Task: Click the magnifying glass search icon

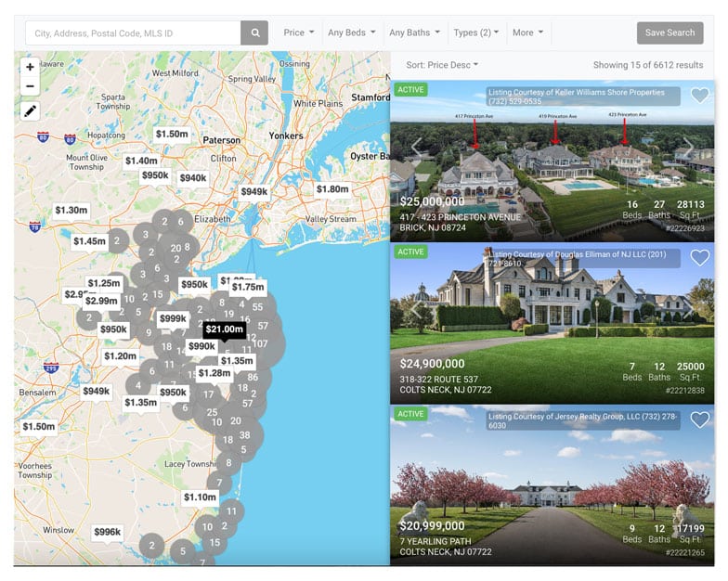Action: point(254,33)
